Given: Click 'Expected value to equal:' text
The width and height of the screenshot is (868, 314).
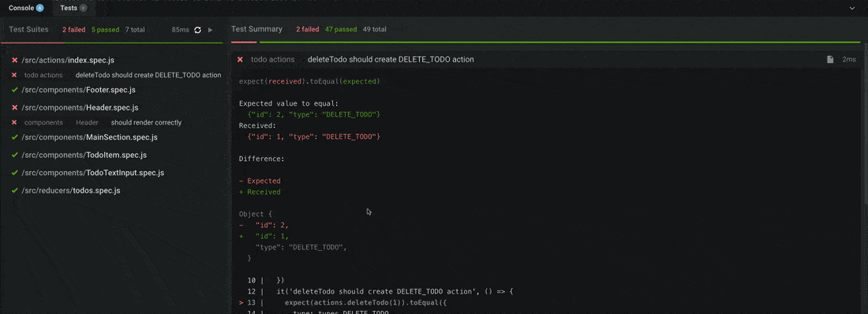Looking at the screenshot, I should [x=288, y=103].
